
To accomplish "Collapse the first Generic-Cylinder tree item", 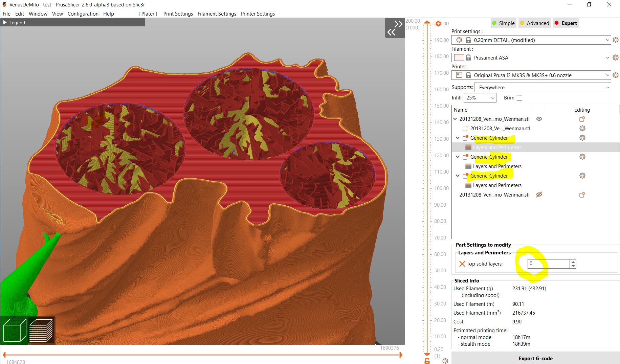I will click(458, 138).
